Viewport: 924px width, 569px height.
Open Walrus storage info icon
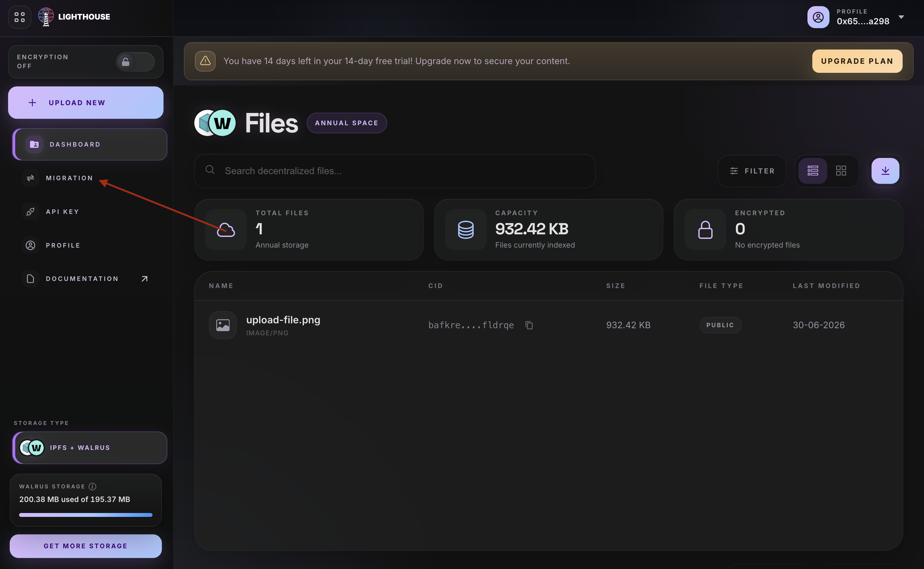(x=93, y=486)
